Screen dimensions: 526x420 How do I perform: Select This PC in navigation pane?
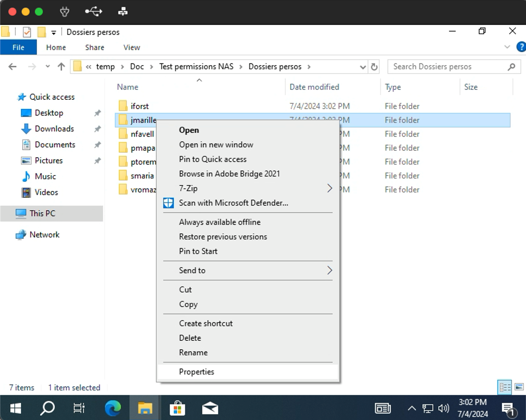click(42, 213)
